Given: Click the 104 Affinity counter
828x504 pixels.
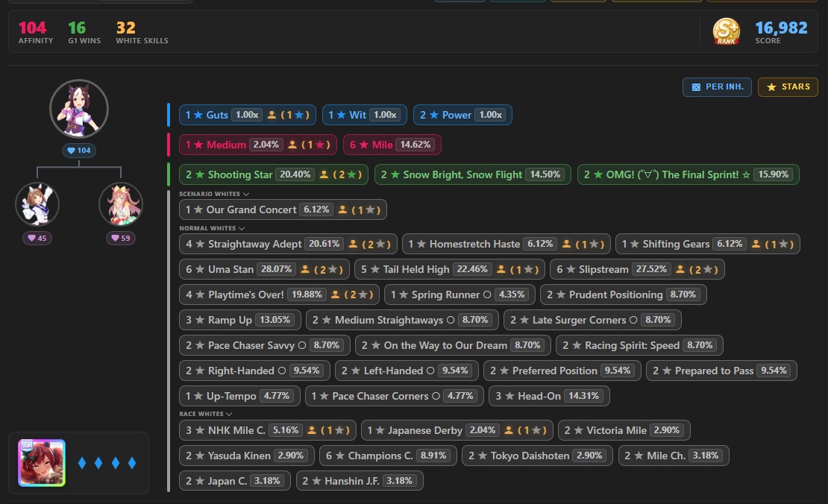Looking at the screenshot, I should tap(35, 32).
